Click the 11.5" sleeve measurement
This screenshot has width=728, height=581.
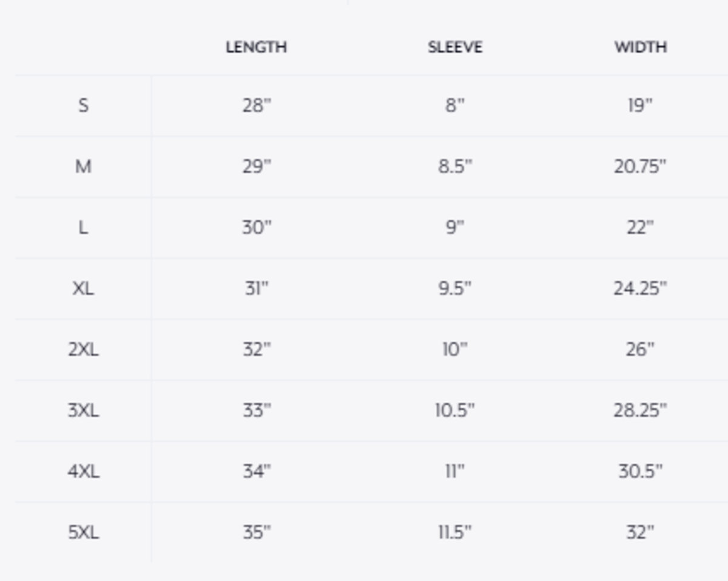[455, 532]
